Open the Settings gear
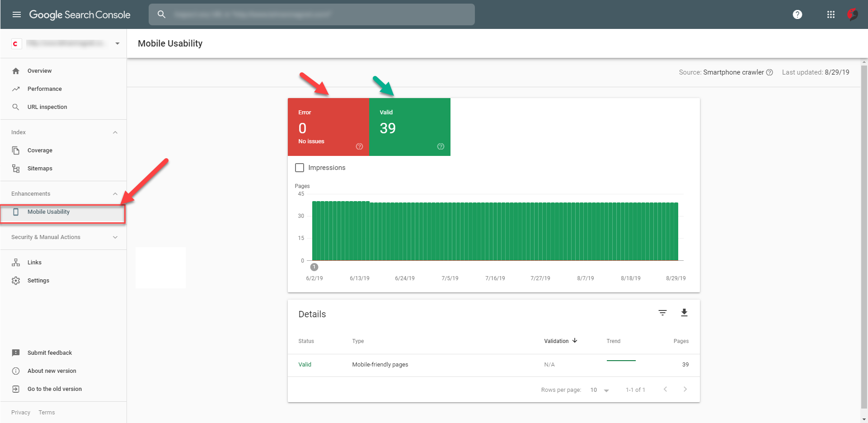Image resolution: width=868 pixels, height=423 pixels. pyautogui.click(x=16, y=280)
